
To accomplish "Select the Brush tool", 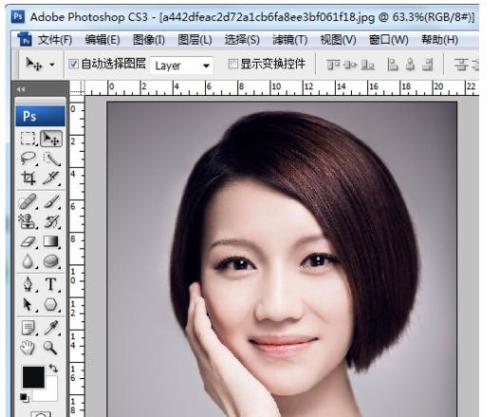I will (x=51, y=202).
